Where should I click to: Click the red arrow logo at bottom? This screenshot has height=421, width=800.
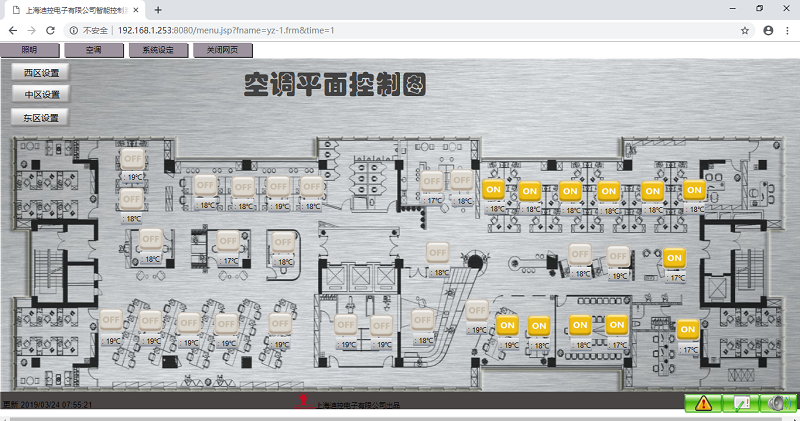point(303,402)
